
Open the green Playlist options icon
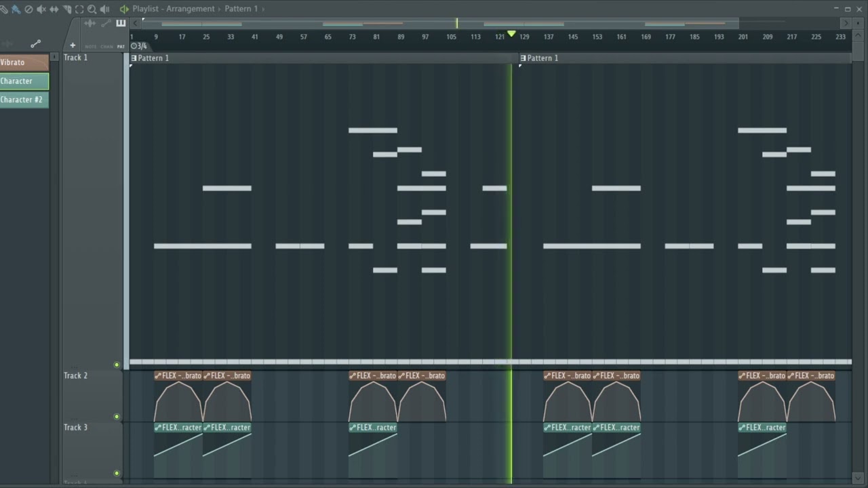(124, 9)
